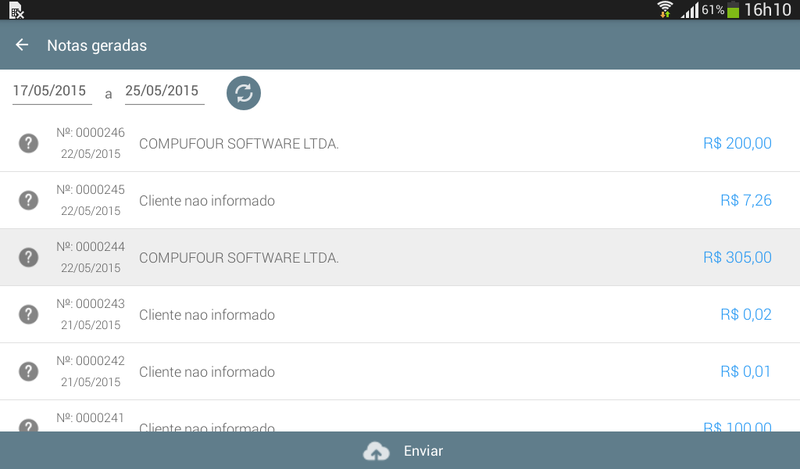
Task: Tap the battery indicator in status bar
Action: pos(733,10)
